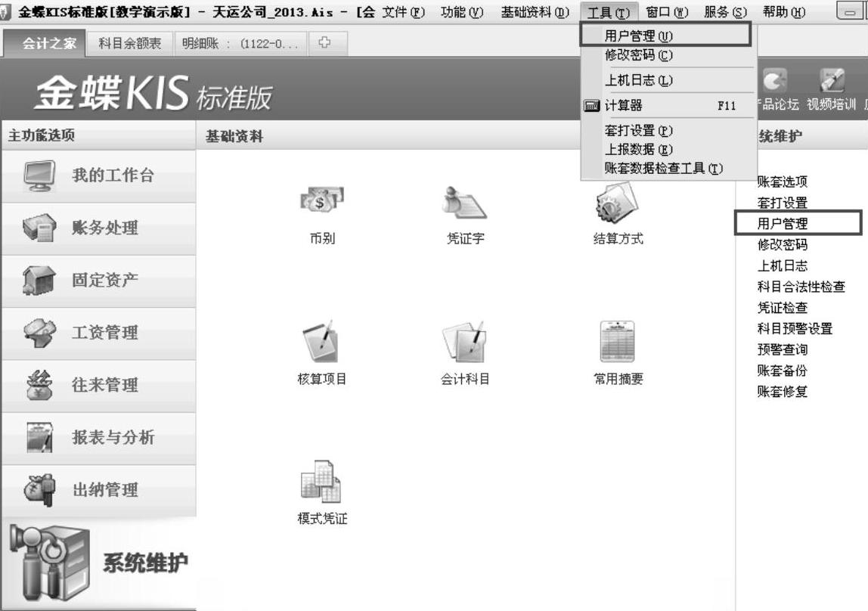Open 修改密码 link in right panel

pyautogui.click(x=783, y=244)
